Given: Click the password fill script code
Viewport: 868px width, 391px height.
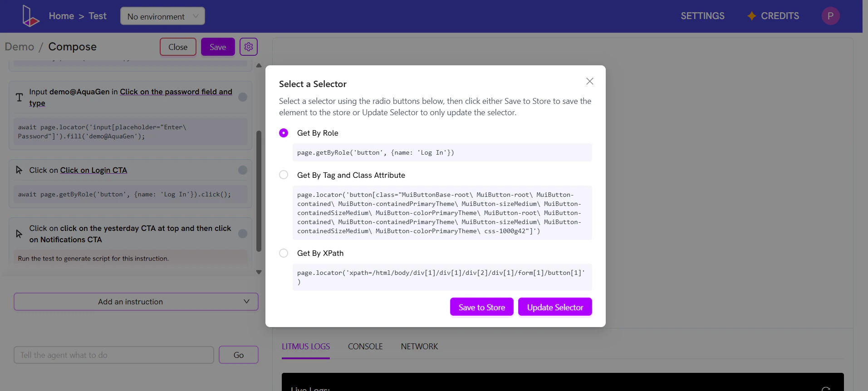Looking at the screenshot, I should (130, 132).
